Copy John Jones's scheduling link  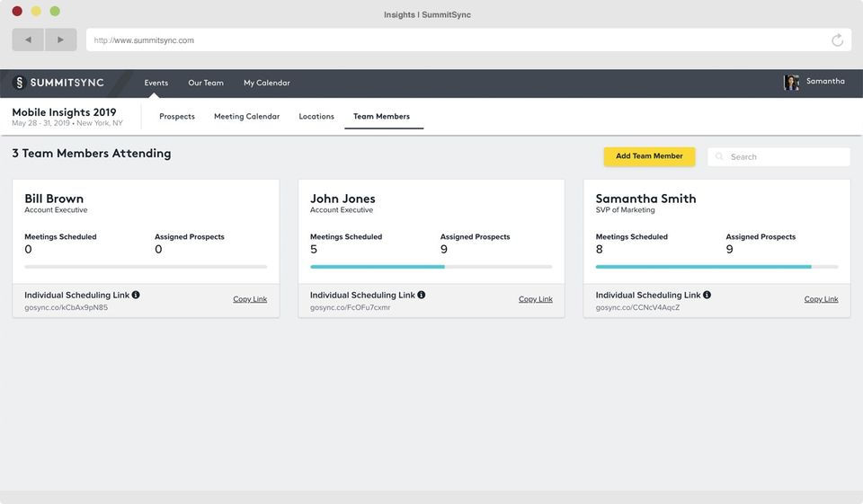click(536, 299)
